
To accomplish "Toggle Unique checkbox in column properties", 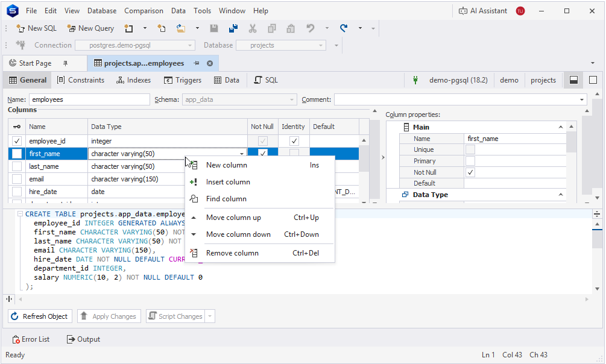I will [x=470, y=149].
